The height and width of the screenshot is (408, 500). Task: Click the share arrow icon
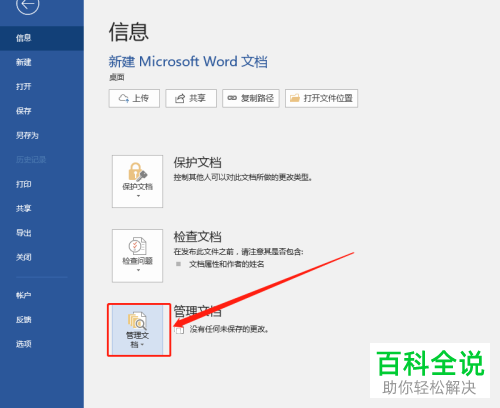click(x=180, y=98)
